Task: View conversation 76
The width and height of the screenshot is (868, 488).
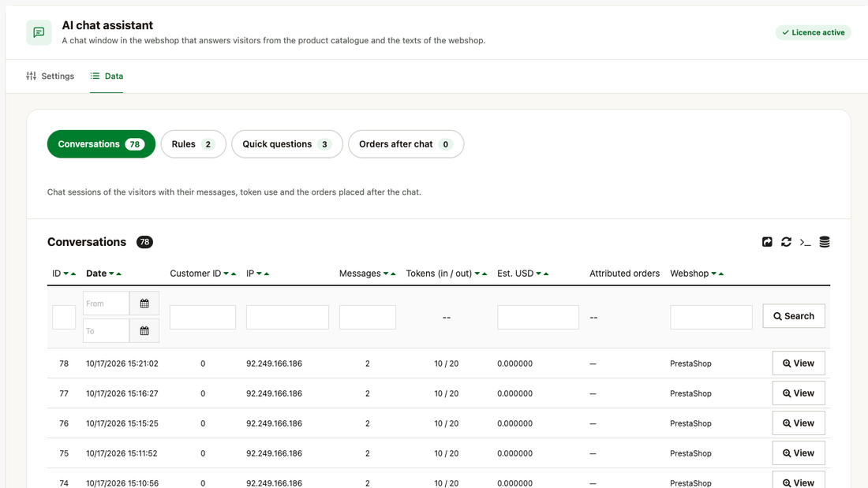Action: pyautogui.click(x=799, y=423)
